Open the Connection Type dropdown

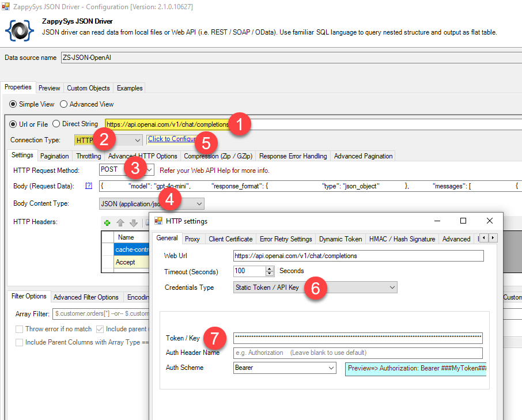(x=138, y=141)
